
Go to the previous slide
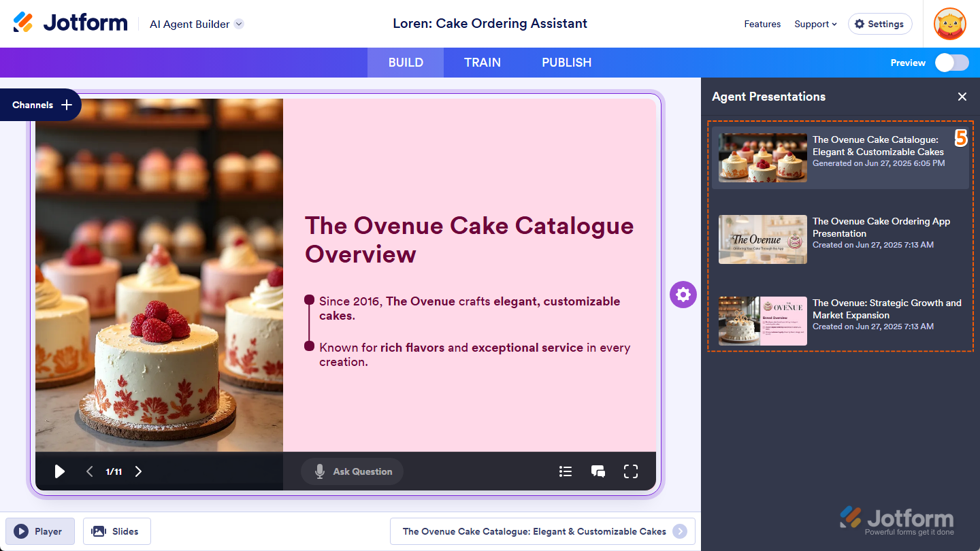click(x=89, y=471)
